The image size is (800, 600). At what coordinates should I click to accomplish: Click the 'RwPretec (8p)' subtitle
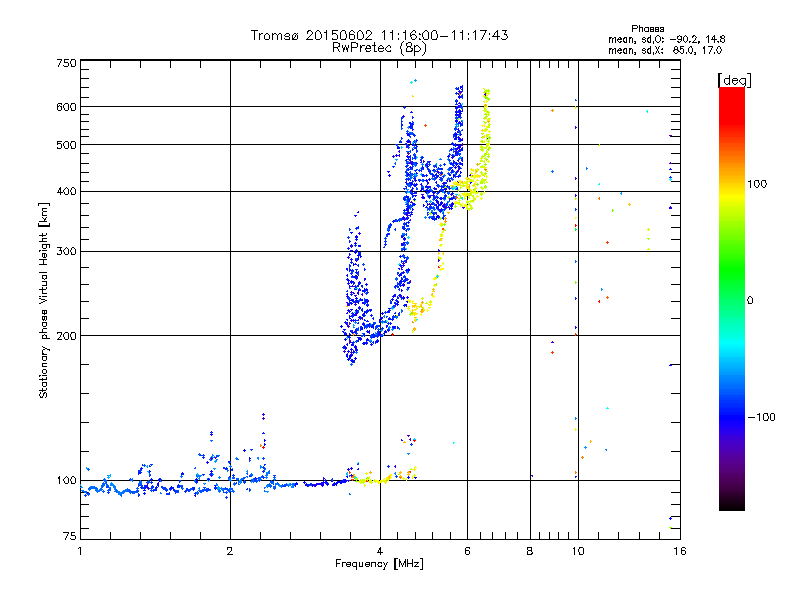click(379, 48)
